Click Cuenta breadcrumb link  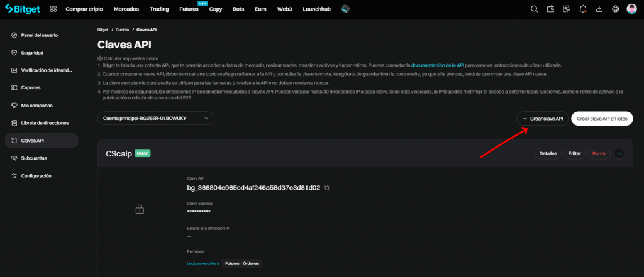tap(123, 30)
